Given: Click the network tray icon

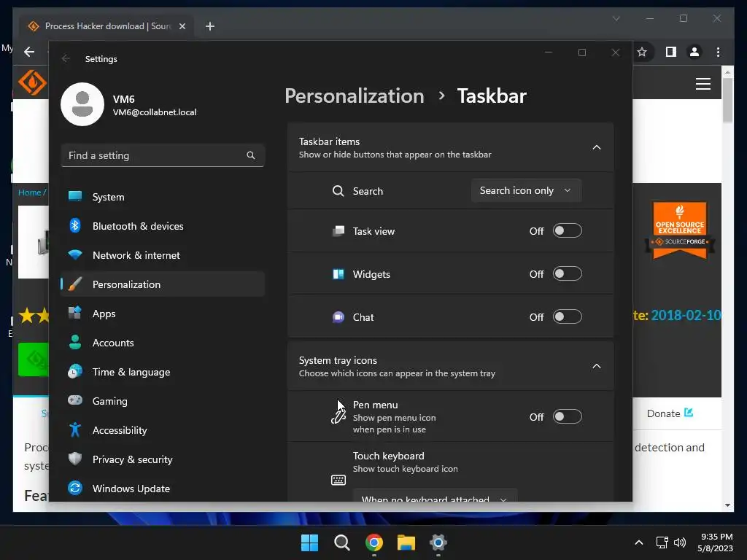Looking at the screenshot, I should 662,542.
